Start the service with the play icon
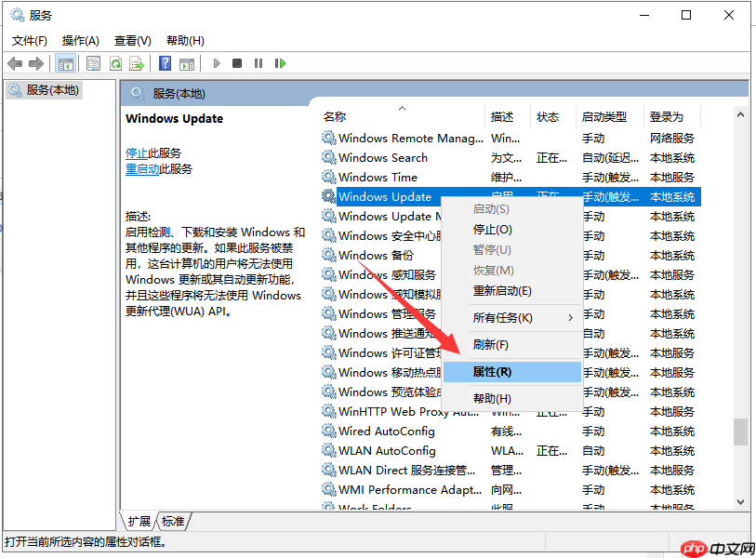This screenshot has width=756, height=558. tap(217, 62)
